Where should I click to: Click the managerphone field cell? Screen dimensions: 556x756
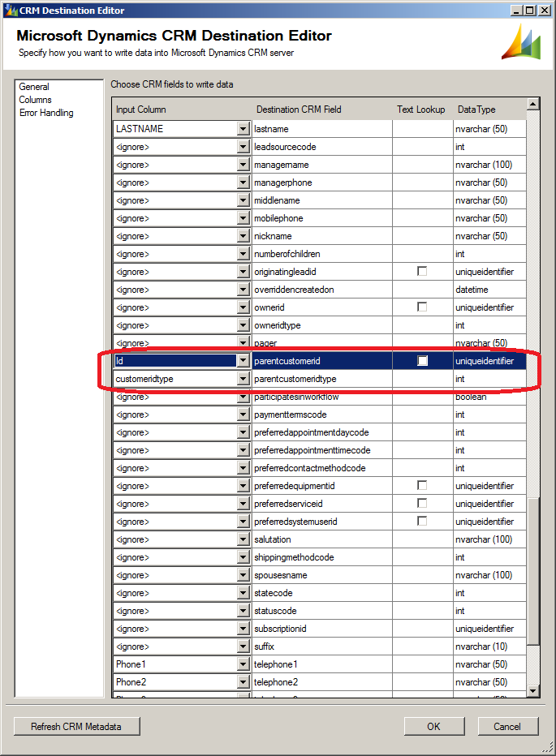[x=322, y=183]
